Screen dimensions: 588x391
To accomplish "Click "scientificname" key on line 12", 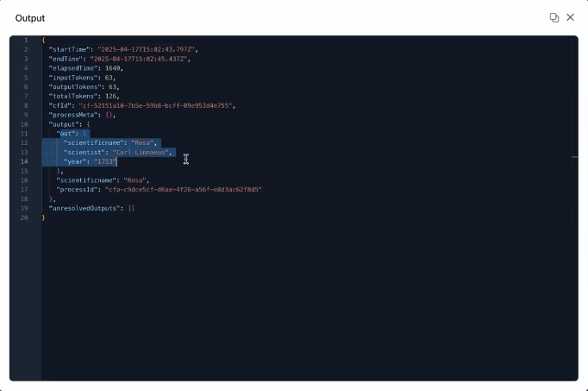I will (x=94, y=143).
